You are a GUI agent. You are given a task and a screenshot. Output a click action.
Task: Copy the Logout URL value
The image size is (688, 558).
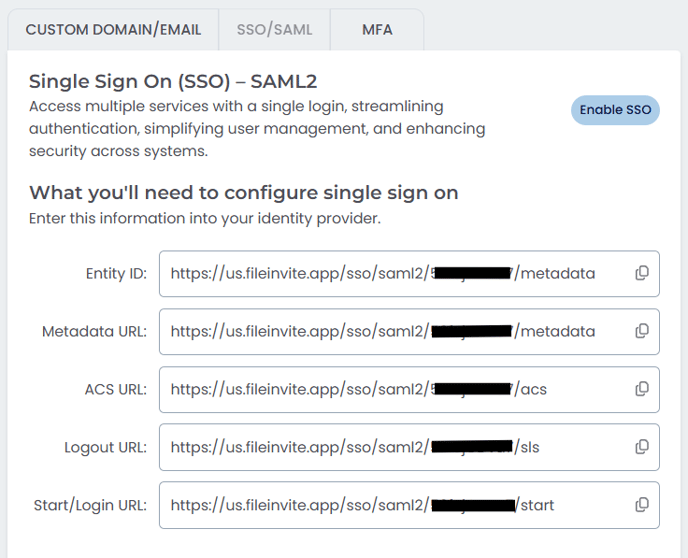coord(642,447)
